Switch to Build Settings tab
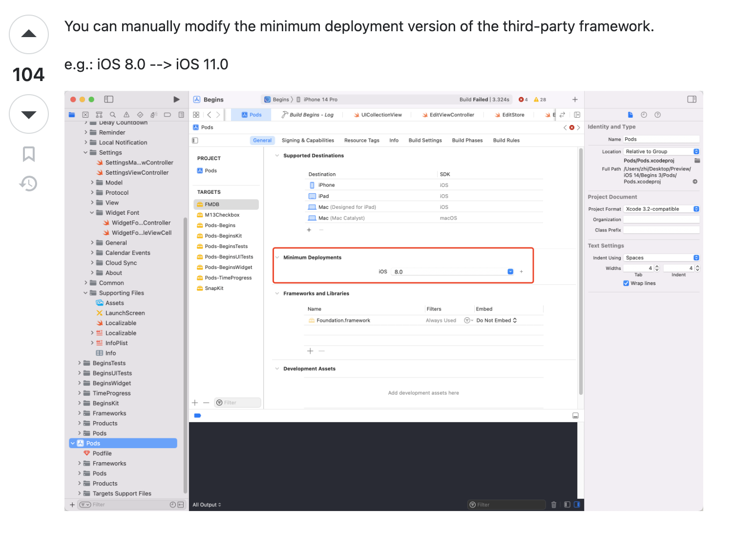The height and width of the screenshot is (534, 756). pyautogui.click(x=425, y=141)
